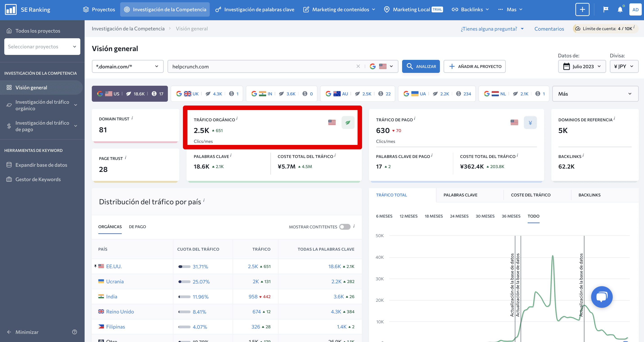Open Ucrania country link
The height and width of the screenshot is (342, 644).
115,281
